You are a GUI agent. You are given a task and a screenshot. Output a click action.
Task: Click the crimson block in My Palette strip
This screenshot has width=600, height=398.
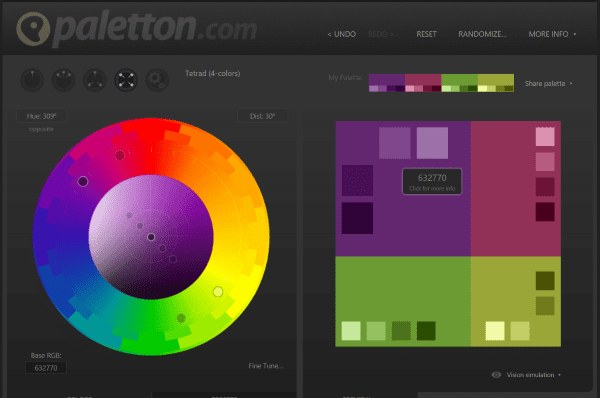[423, 80]
